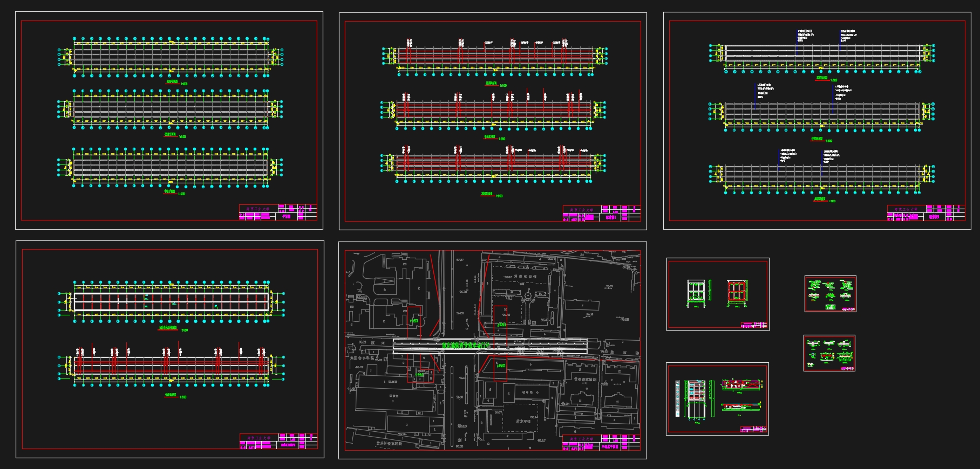Viewport: 980px width, 469px height.
Task: Select the top plan with red vertical rebar marks
Action: click(494, 58)
